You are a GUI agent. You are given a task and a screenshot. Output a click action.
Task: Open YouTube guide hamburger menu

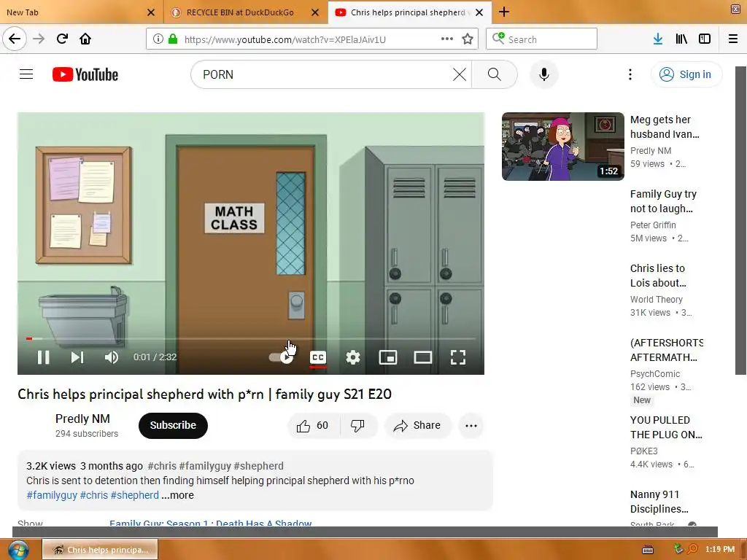coord(26,74)
